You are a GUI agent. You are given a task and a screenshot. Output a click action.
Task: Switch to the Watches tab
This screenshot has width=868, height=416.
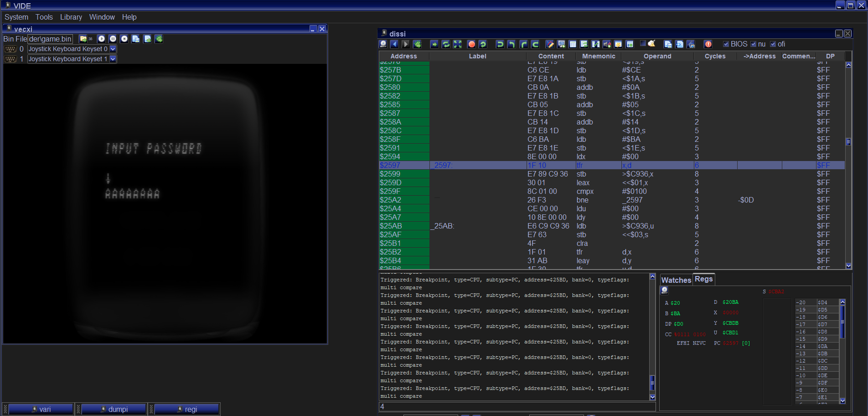pos(676,280)
